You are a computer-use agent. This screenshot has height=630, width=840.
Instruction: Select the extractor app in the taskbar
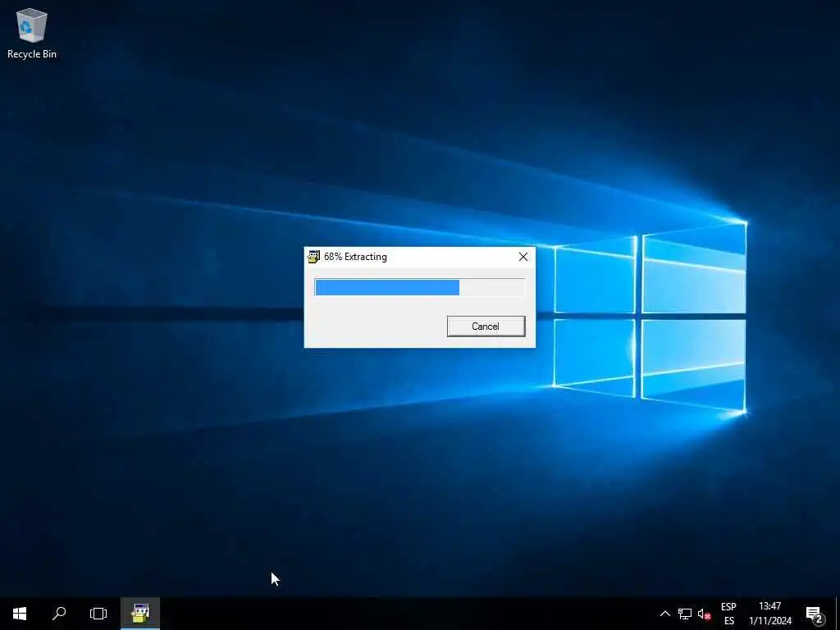click(139, 614)
